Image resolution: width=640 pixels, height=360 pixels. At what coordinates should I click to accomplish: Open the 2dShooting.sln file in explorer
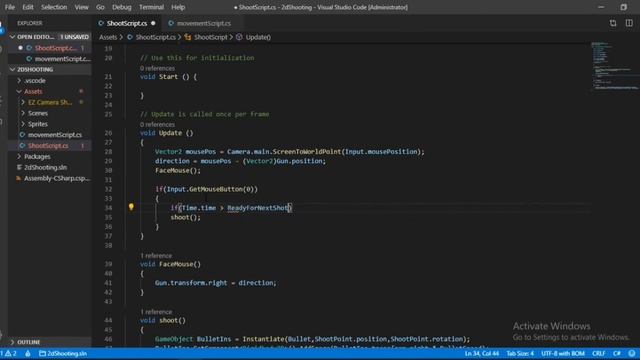pyautogui.click(x=45, y=167)
